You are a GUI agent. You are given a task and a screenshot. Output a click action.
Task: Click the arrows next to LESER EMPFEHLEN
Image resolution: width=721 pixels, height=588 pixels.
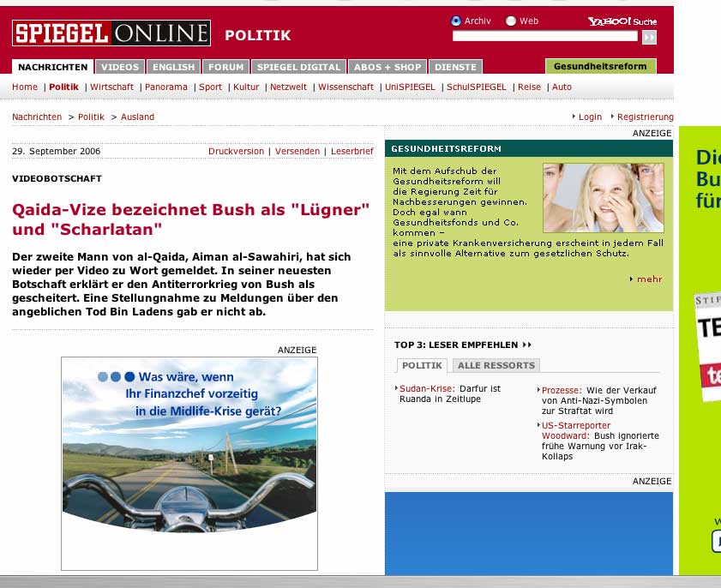pyautogui.click(x=526, y=345)
